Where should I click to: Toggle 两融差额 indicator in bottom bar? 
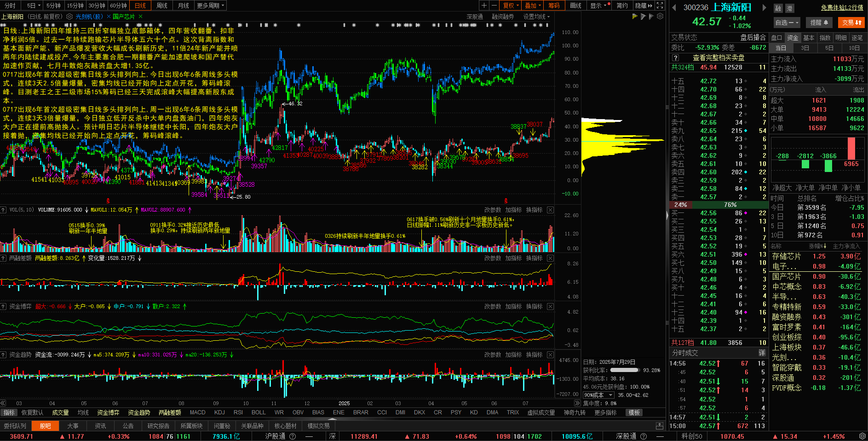[x=170, y=412]
